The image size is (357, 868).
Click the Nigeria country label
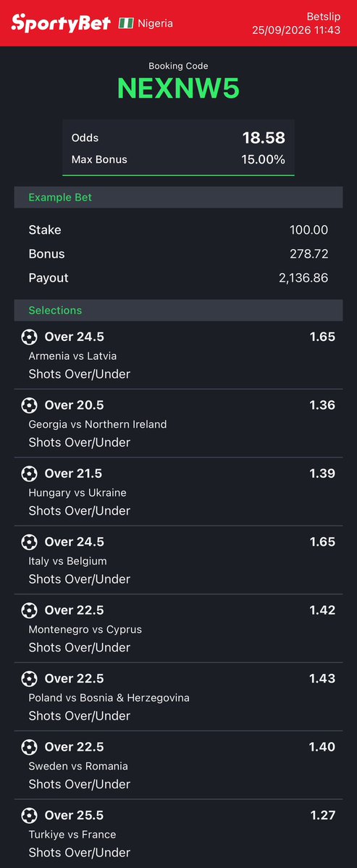155,23
